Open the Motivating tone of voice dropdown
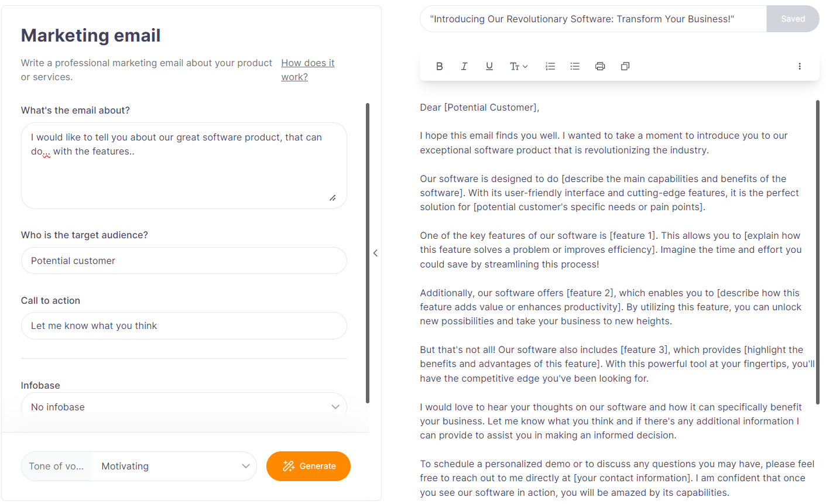 pyautogui.click(x=173, y=466)
